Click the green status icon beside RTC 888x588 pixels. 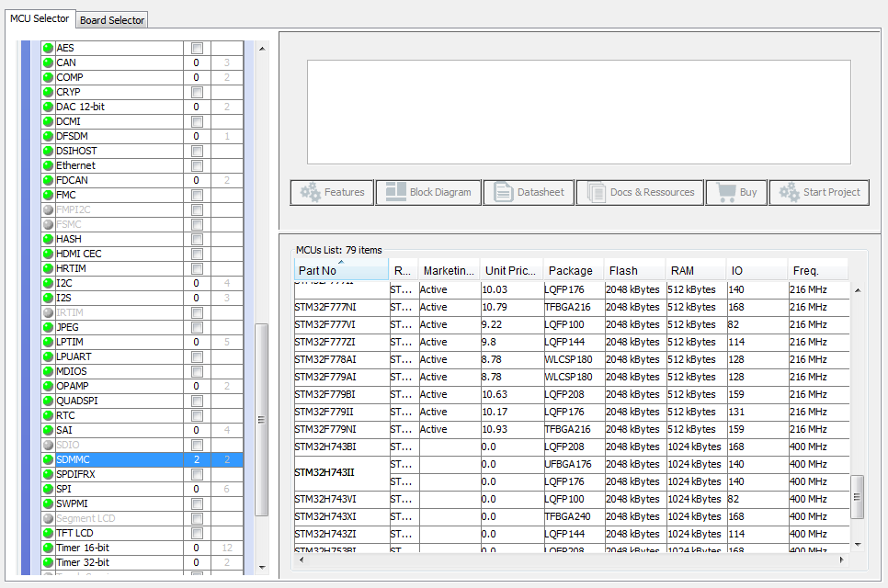48,416
